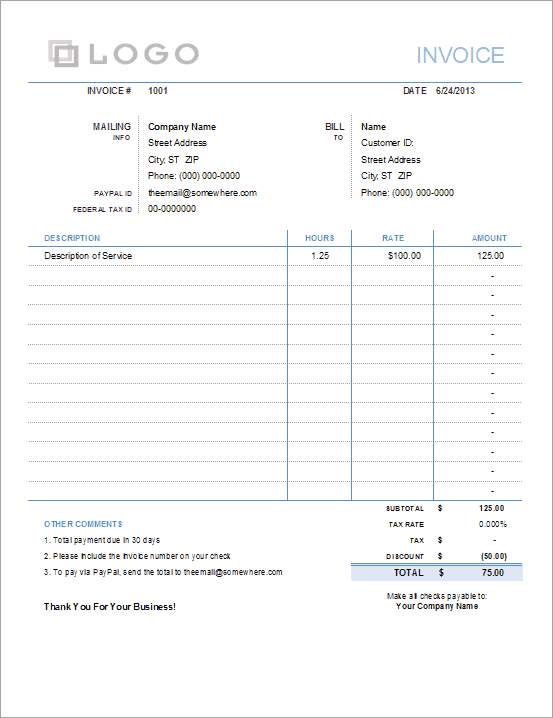Select federal tax ID 00-0000000

coord(172,209)
